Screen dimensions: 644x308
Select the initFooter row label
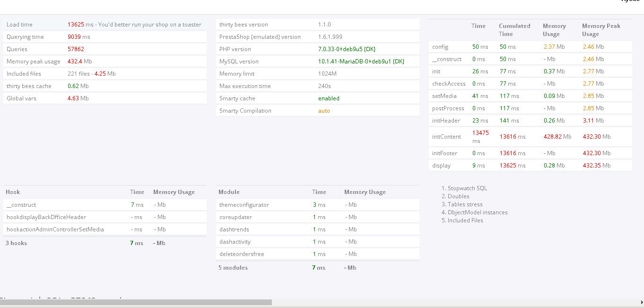[444, 153]
